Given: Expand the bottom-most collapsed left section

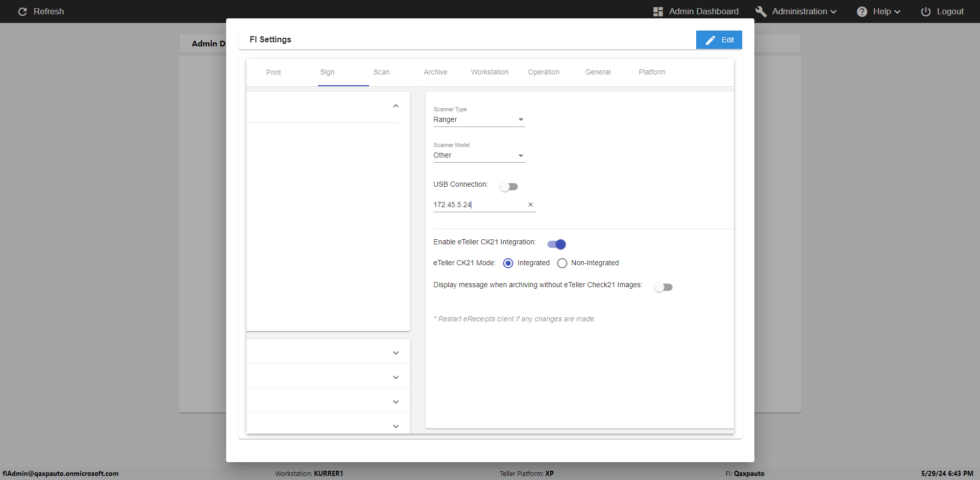Looking at the screenshot, I should (x=396, y=426).
